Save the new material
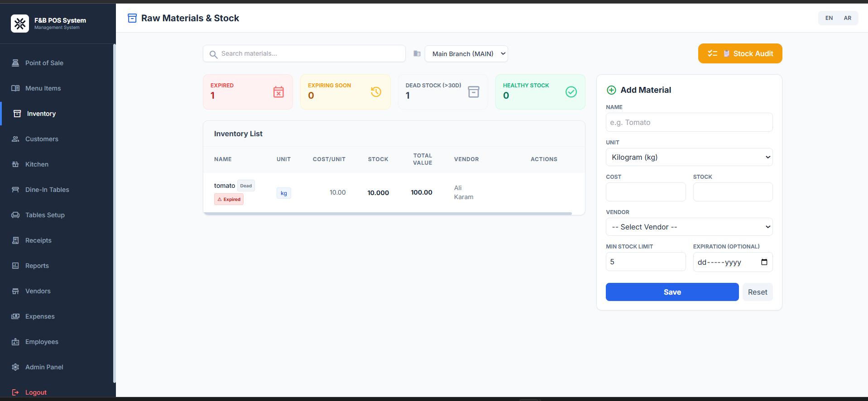The image size is (868, 401). (x=672, y=292)
